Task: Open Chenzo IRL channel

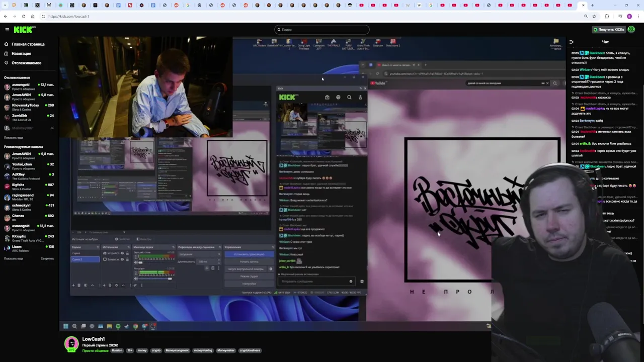Action: (30, 217)
